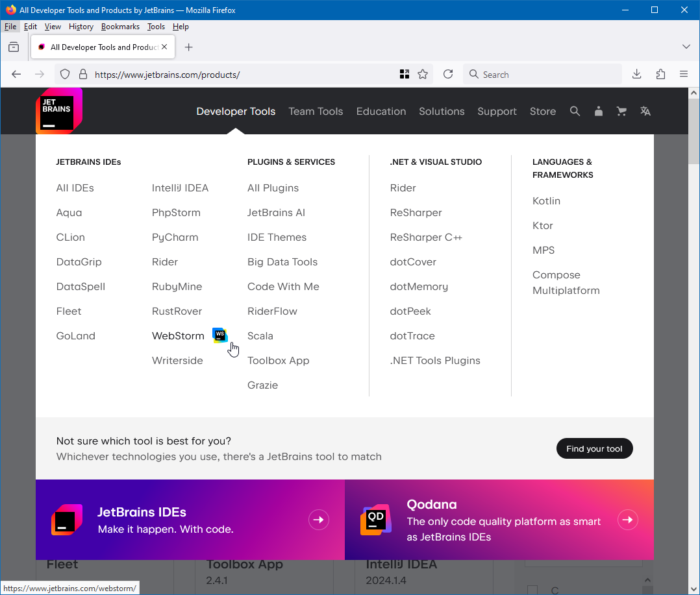Click the tracking protection shield
The height and width of the screenshot is (595, 700).
64,74
